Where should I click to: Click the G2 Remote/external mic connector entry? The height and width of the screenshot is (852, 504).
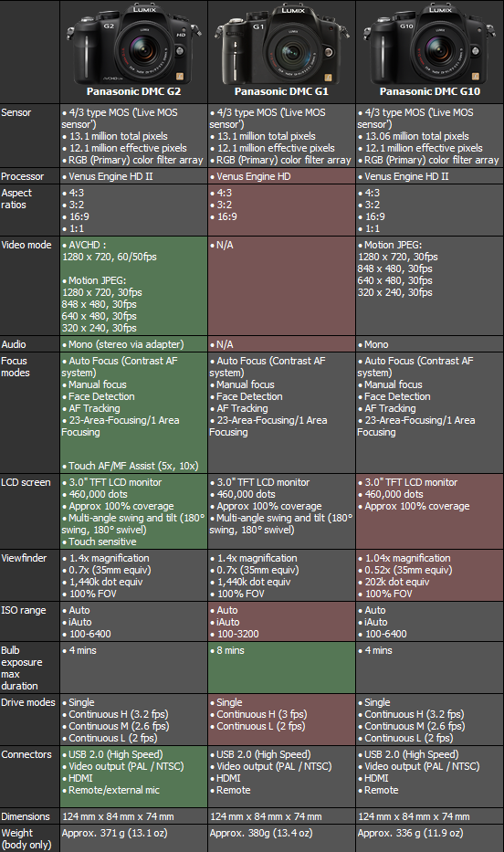[x=110, y=790]
